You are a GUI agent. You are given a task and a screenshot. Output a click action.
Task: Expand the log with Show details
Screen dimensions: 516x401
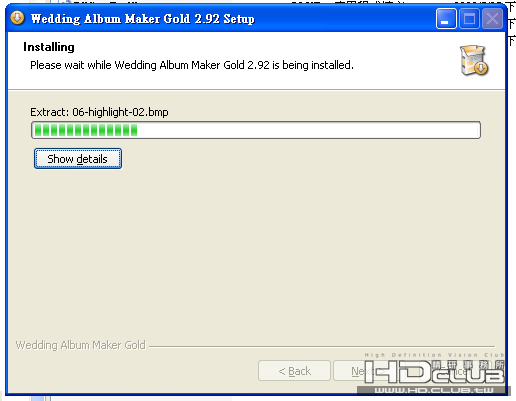point(78,159)
